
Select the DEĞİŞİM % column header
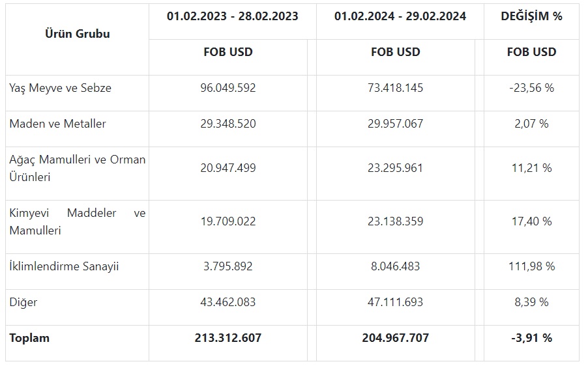point(531,16)
